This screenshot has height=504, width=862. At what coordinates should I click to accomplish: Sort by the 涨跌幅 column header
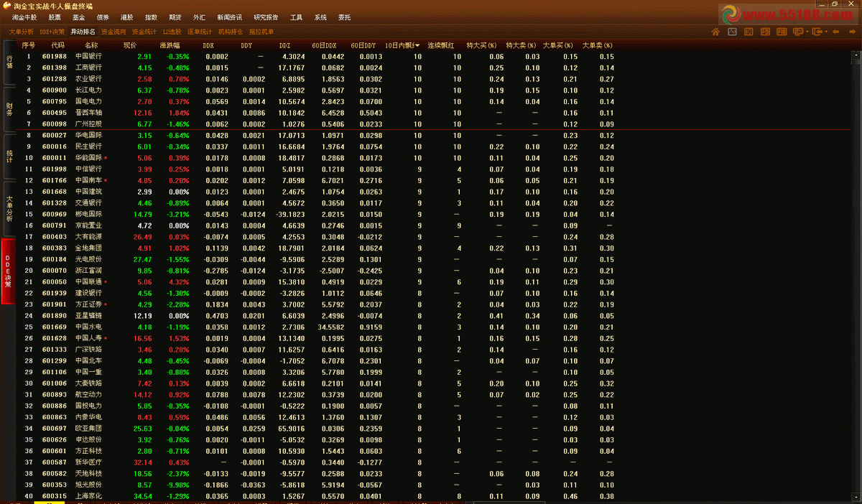tap(170, 45)
